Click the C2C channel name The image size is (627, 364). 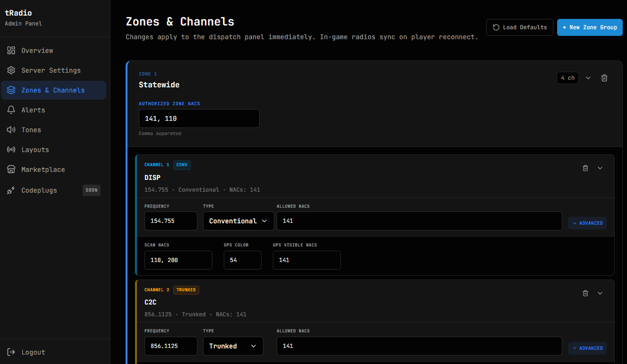pos(151,303)
